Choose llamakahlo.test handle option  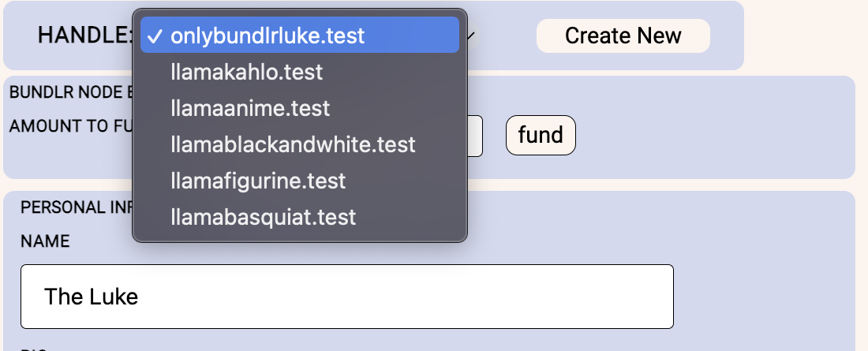(247, 72)
